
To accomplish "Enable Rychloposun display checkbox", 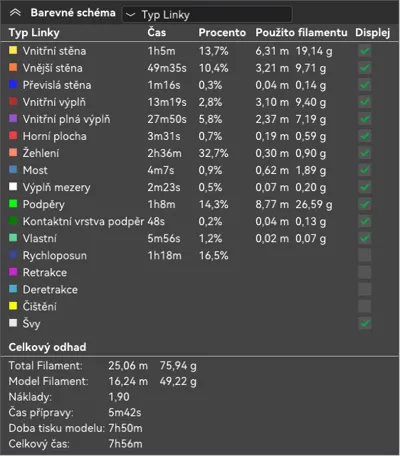I will click(x=365, y=255).
